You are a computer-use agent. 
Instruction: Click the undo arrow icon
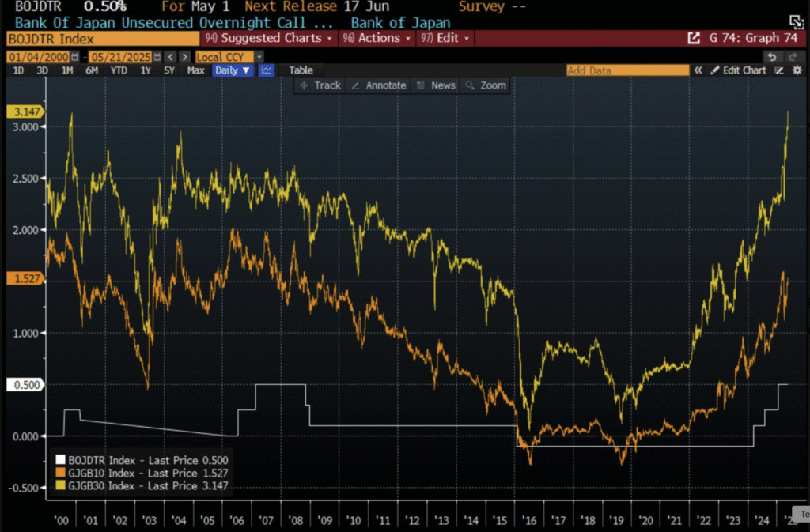click(x=772, y=57)
